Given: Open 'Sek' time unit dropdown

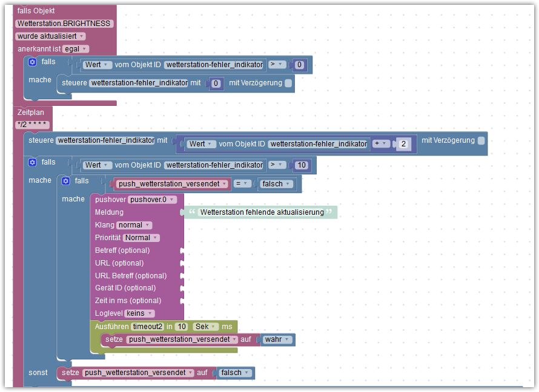Looking at the screenshot, I should click(205, 327).
